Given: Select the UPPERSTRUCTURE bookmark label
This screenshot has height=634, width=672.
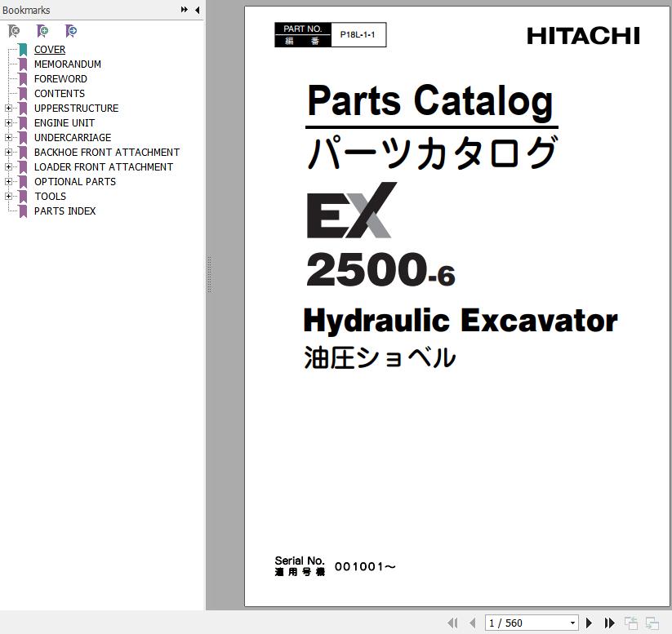Looking at the screenshot, I should pyautogui.click(x=76, y=109).
